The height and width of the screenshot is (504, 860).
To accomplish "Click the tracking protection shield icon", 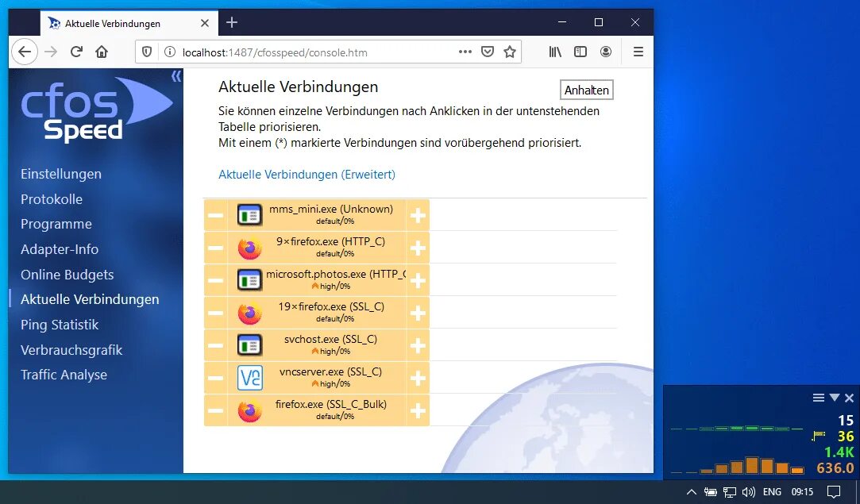I will (x=146, y=52).
